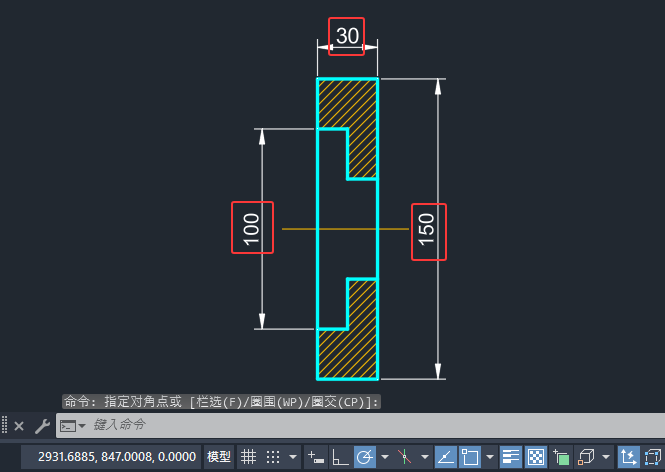The width and height of the screenshot is (665, 472).
Task: Toggle selection cycling icon
Action: click(561, 457)
